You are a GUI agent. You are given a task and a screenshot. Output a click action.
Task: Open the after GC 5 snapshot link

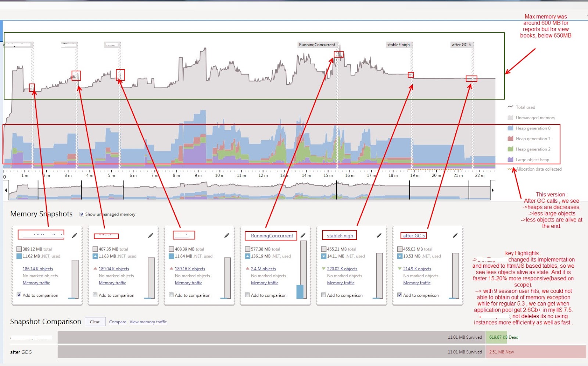point(414,236)
